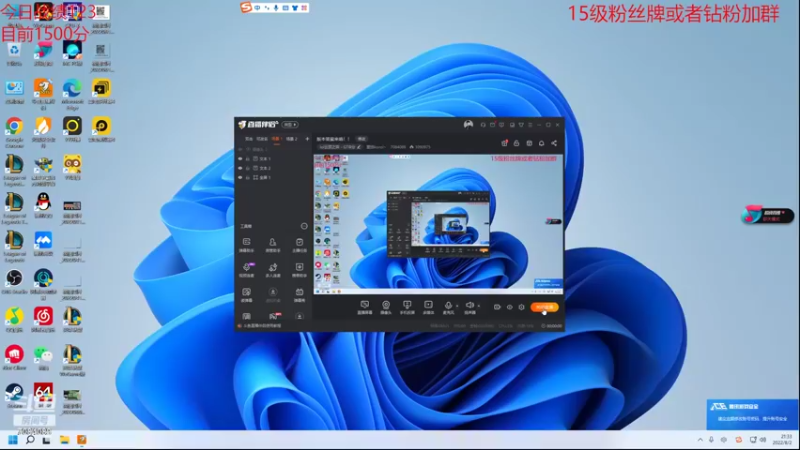Image resolution: width=800 pixels, height=450 pixels.
Task: Expand the system tray hidden icons chevron
Action: point(700,440)
